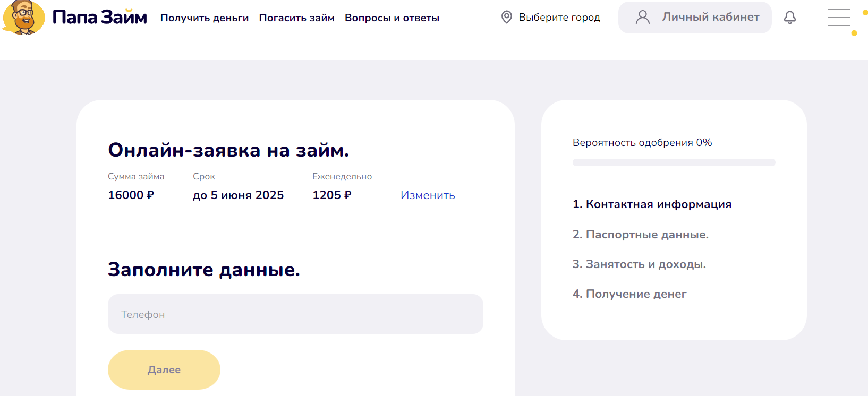Open Личный кабинет button
This screenshot has height=396, width=868.
pos(695,18)
